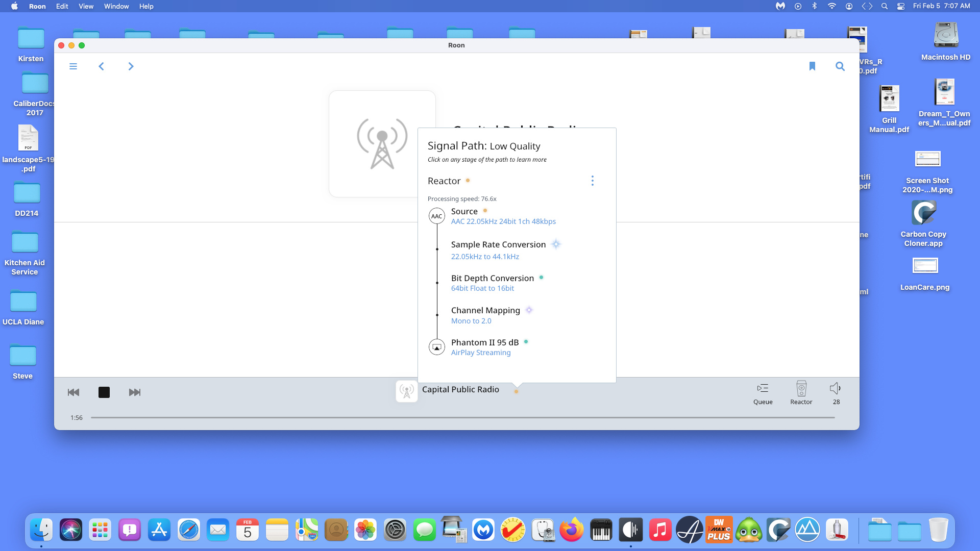Click the now-playing radio thumbnail in footer
The width and height of the screenshot is (980, 551).
[407, 391]
